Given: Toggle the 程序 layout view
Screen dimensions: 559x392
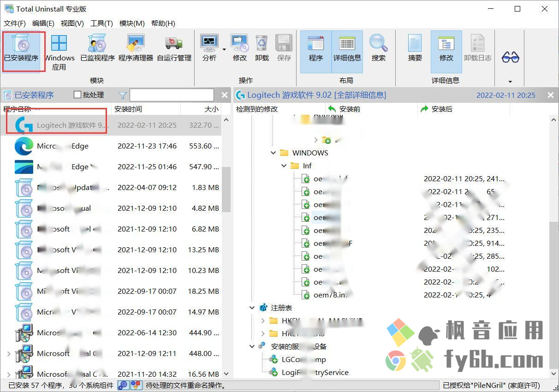Looking at the screenshot, I should point(316,52).
